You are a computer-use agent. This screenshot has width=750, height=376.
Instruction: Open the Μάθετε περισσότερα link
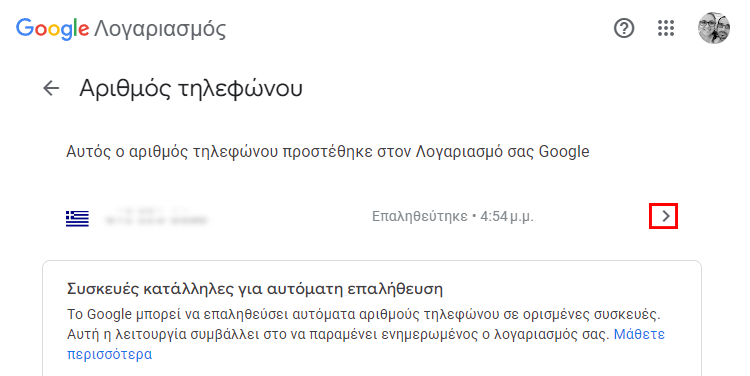coord(366,343)
